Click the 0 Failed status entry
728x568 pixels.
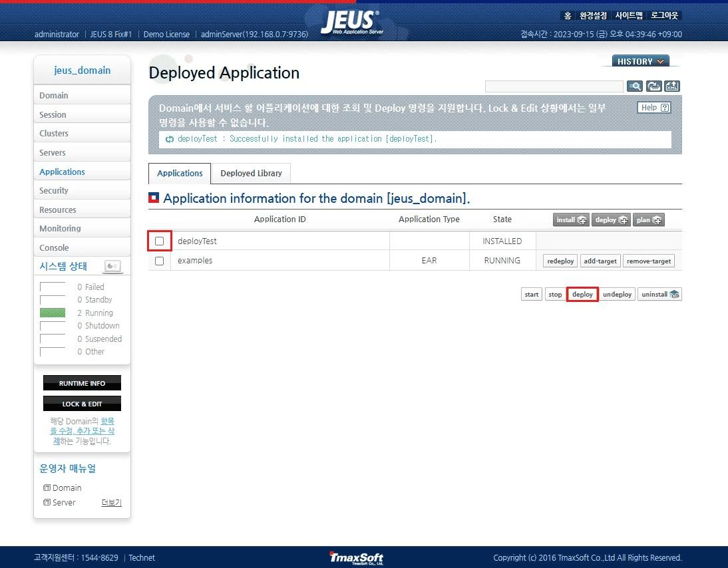click(x=91, y=287)
